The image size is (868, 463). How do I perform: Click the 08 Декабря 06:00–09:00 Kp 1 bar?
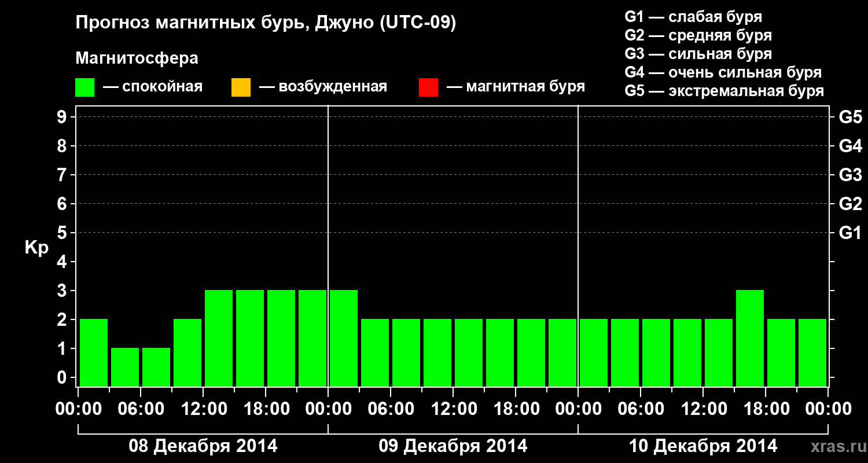click(156, 367)
